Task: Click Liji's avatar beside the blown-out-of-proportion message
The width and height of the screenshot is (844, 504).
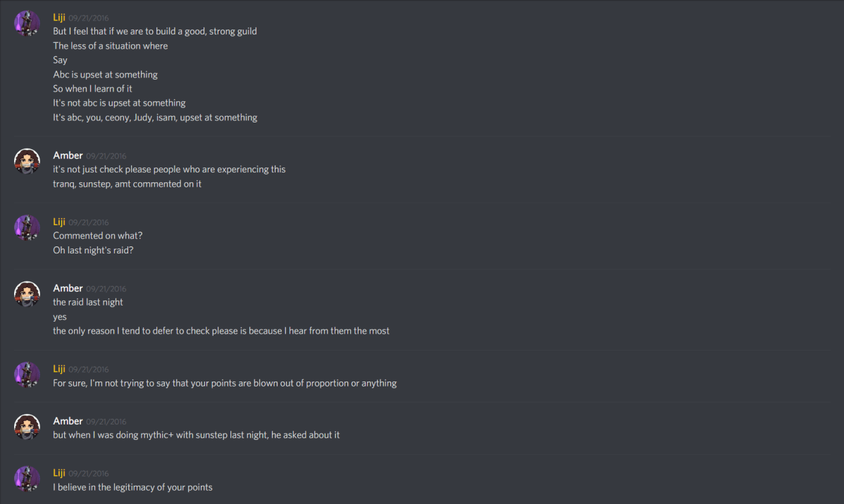Action: pos(27,374)
